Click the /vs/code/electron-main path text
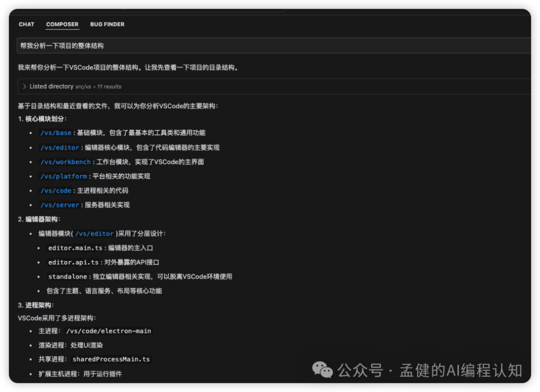 click(x=108, y=331)
